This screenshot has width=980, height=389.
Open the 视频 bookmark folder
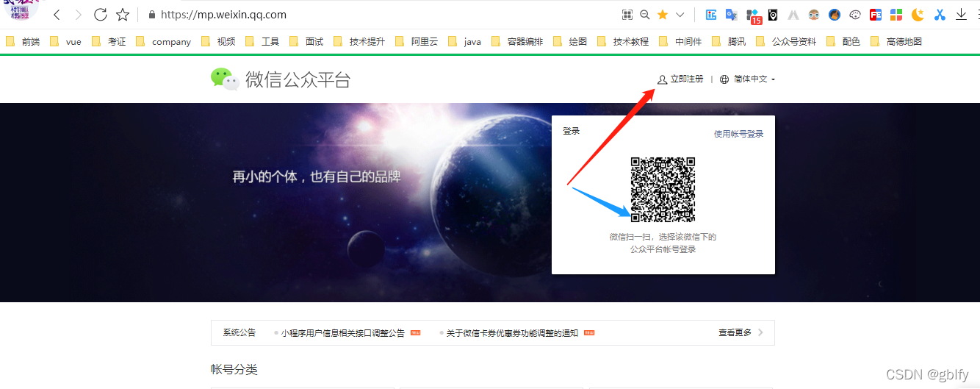[x=218, y=42]
